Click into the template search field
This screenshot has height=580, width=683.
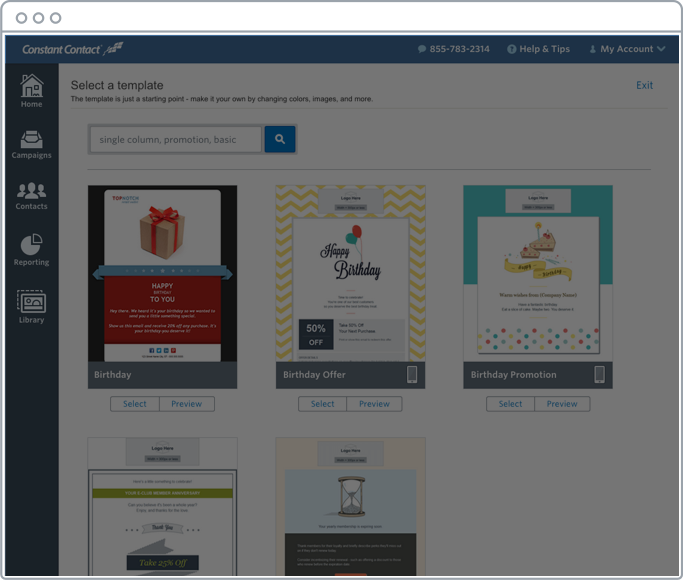(175, 140)
